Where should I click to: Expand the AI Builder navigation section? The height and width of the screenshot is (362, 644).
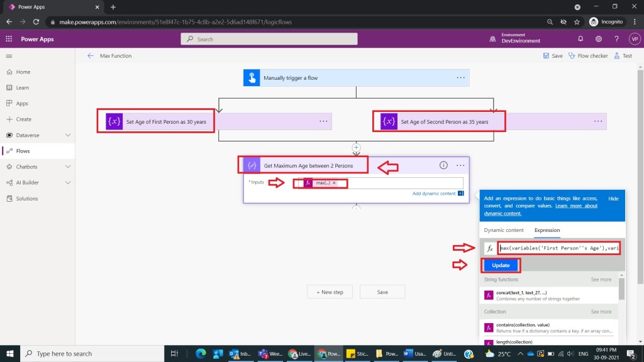[x=68, y=183]
